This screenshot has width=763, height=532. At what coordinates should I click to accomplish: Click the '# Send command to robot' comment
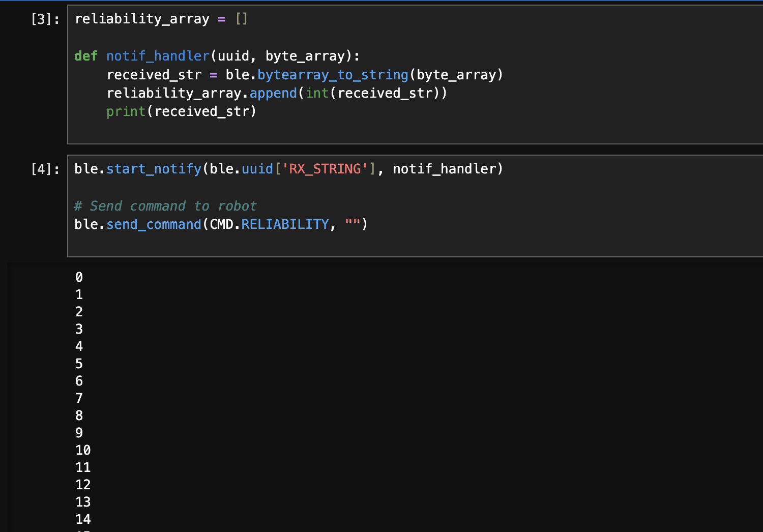coord(165,206)
